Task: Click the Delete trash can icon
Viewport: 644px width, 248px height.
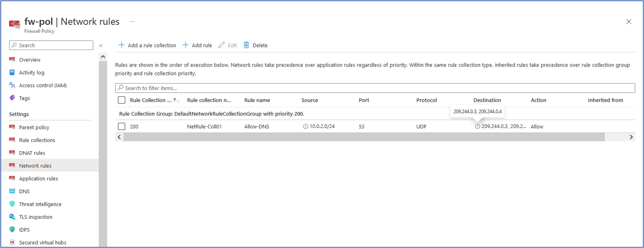Action: pyautogui.click(x=246, y=45)
